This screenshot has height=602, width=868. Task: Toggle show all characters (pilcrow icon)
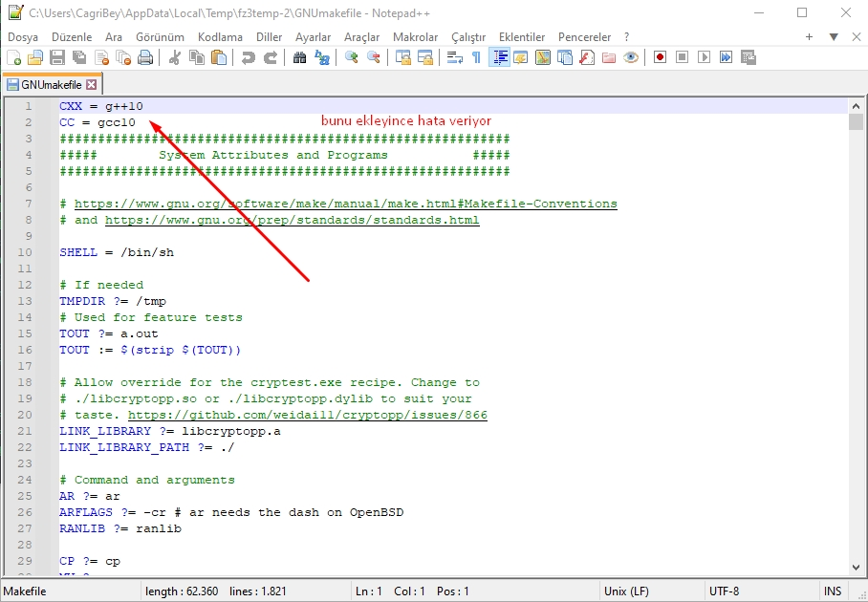point(476,57)
